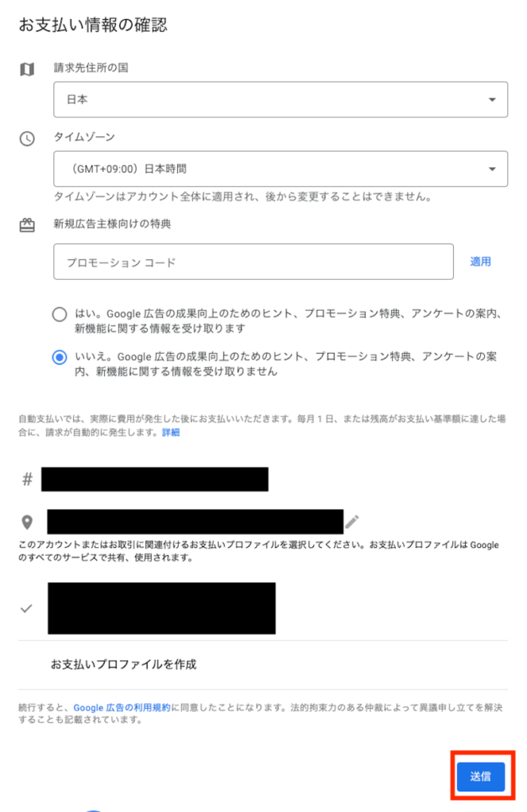The width and height of the screenshot is (527, 812).
Task: Click the clock icon beside タイムゾーン
Action: 27,139
